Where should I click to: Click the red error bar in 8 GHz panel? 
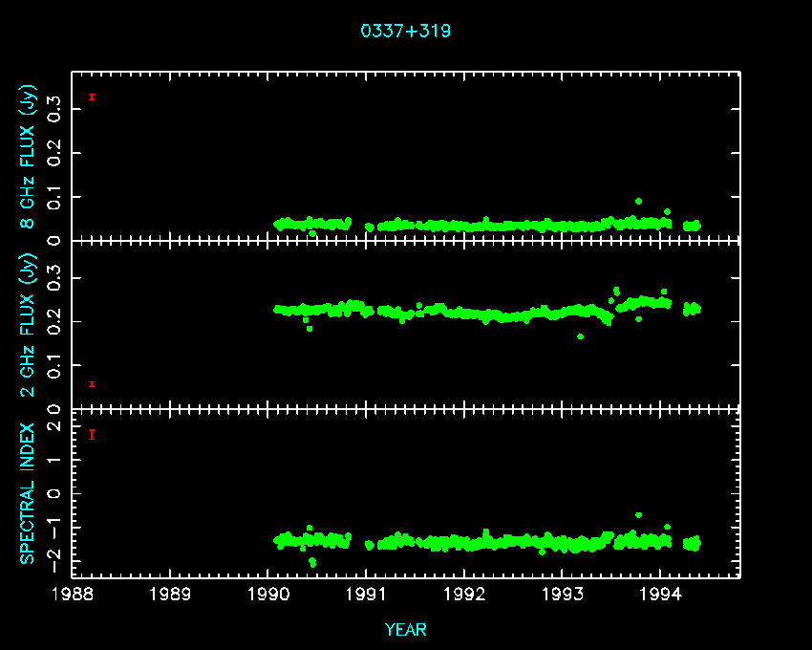click(92, 97)
